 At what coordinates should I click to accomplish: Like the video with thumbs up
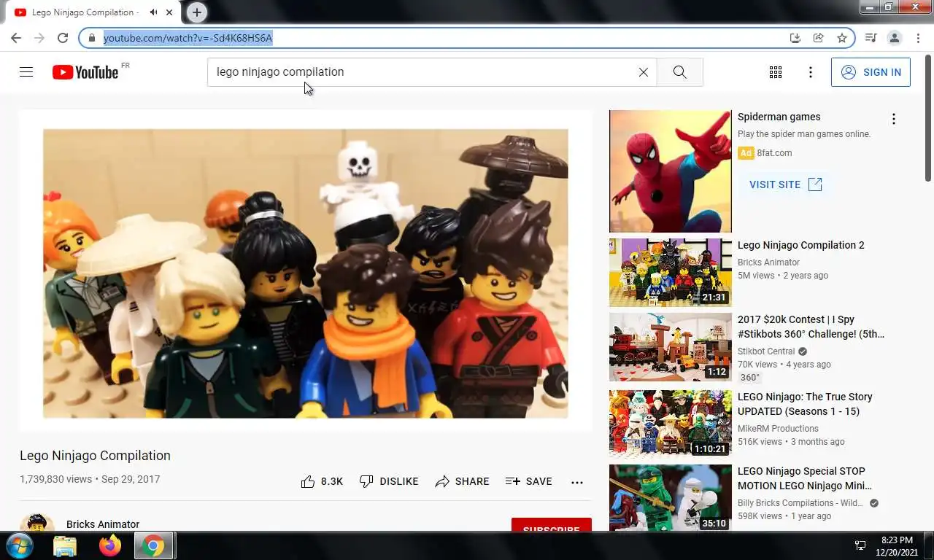(x=322, y=481)
